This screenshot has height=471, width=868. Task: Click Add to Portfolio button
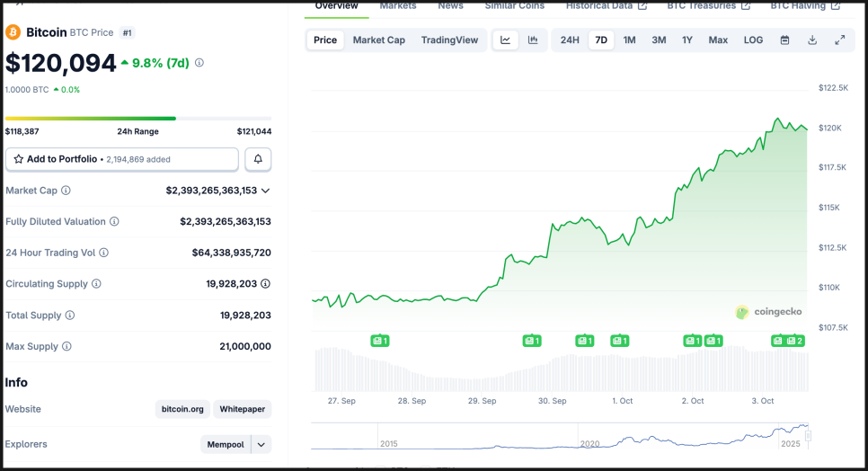click(x=122, y=159)
